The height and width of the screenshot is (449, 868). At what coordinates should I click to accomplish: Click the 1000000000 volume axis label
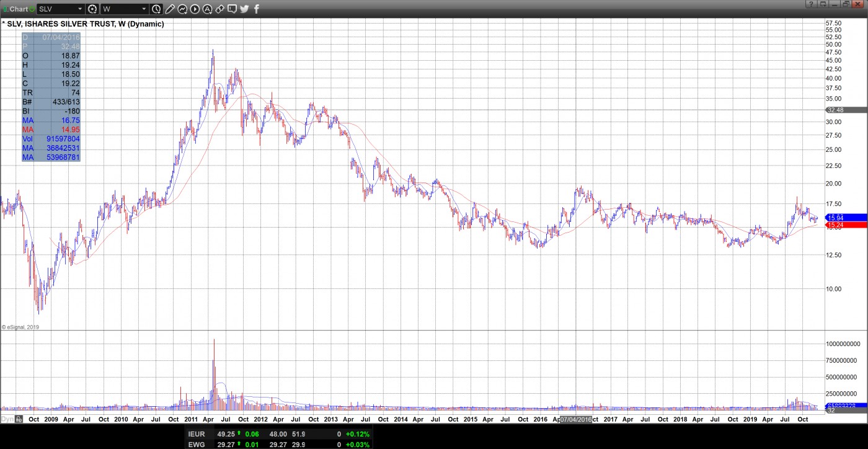(x=844, y=344)
